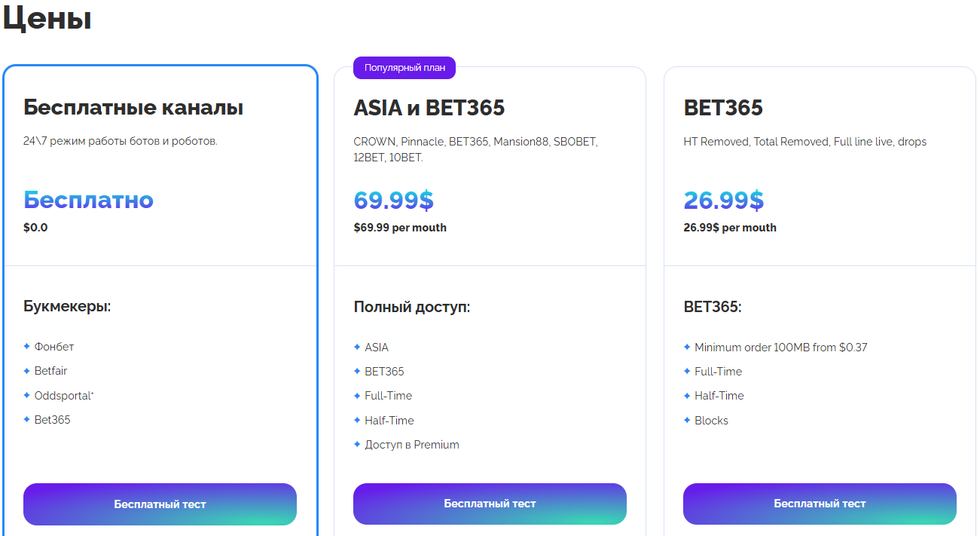Open the Популярный план badge
The height and width of the screenshot is (536, 980).
(405, 67)
